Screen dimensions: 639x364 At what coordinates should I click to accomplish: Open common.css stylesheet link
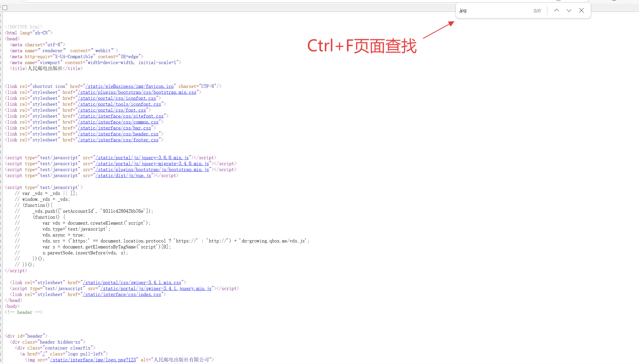tap(118, 122)
